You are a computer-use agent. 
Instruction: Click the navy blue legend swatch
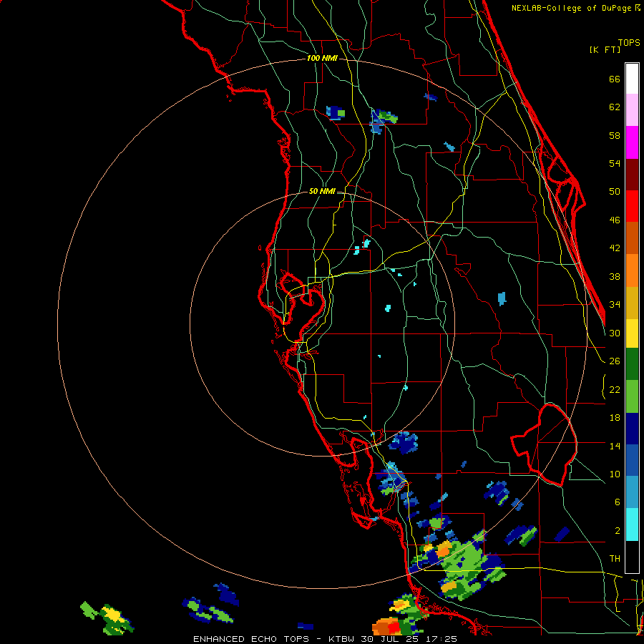click(632, 429)
